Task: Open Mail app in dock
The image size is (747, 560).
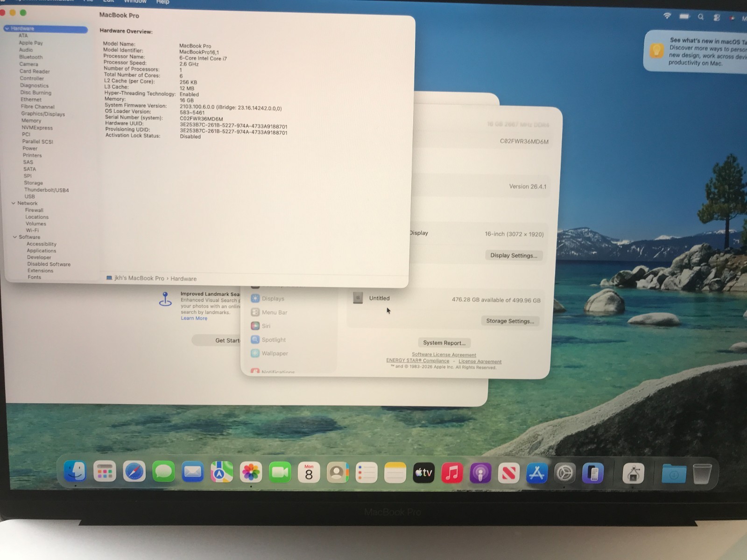Action: pos(192,472)
